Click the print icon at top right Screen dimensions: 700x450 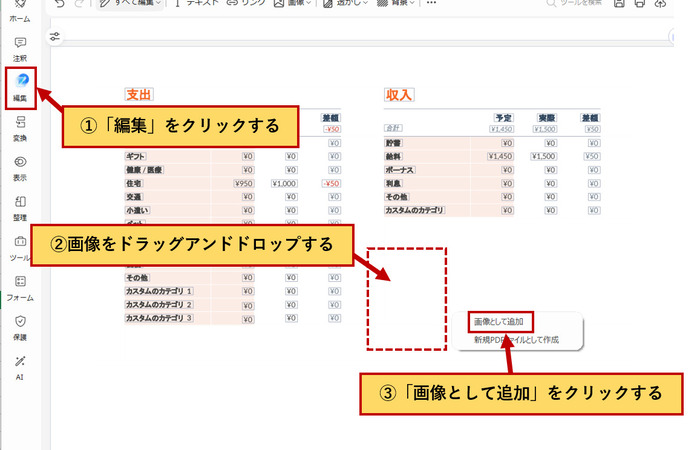pos(640,5)
